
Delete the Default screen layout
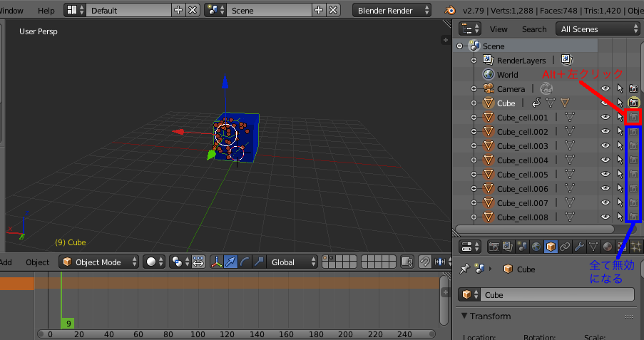click(193, 10)
